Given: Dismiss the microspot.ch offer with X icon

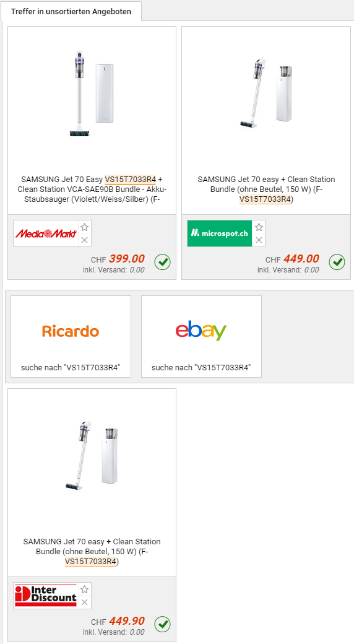Looking at the screenshot, I should 259,240.
